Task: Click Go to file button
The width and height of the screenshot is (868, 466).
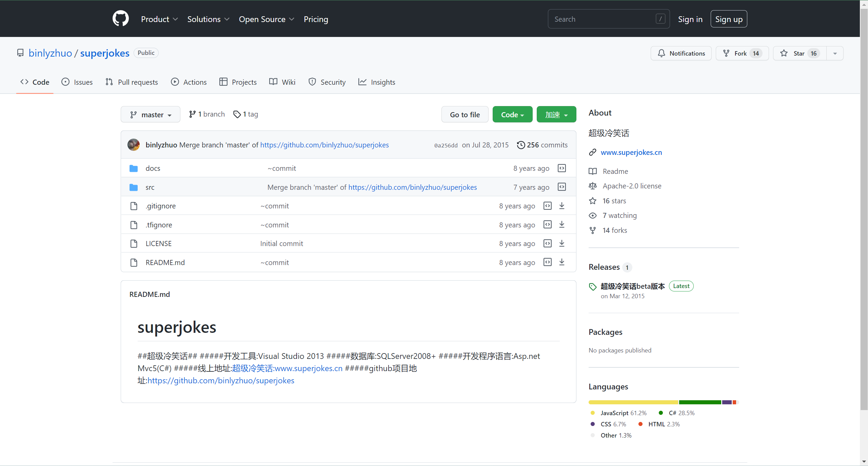Action: point(465,115)
